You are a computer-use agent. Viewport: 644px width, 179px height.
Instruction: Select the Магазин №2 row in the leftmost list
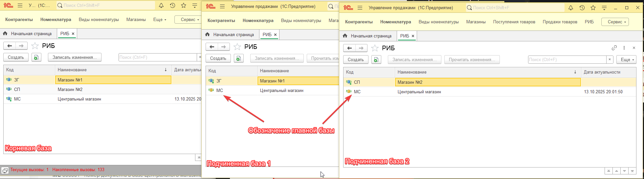click(x=70, y=89)
